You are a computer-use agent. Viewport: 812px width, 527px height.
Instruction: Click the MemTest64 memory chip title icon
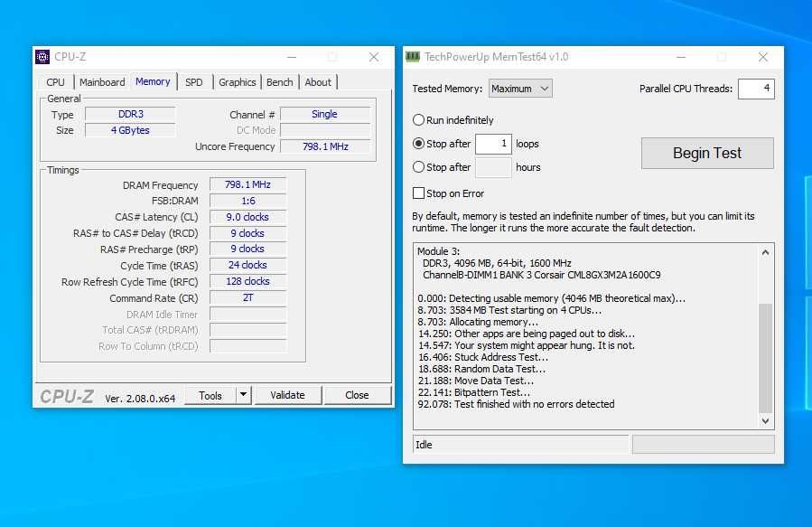click(412, 56)
